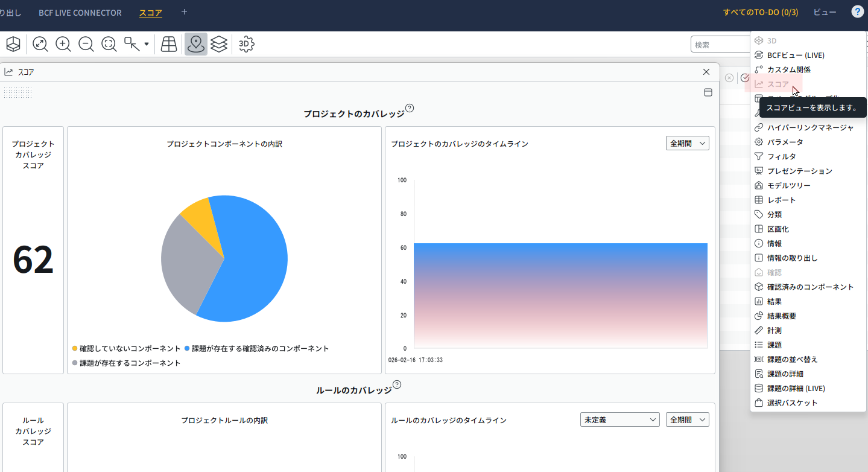Open the 分類 view

pyautogui.click(x=808, y=214)
